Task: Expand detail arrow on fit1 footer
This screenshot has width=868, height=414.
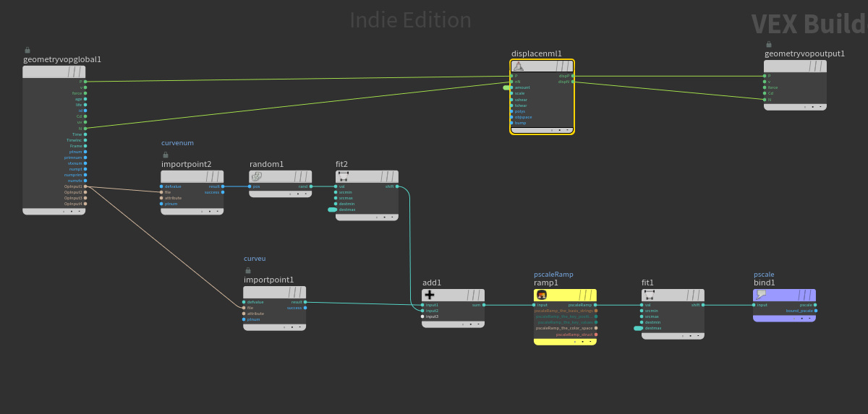Action: (x=697, y=335)
